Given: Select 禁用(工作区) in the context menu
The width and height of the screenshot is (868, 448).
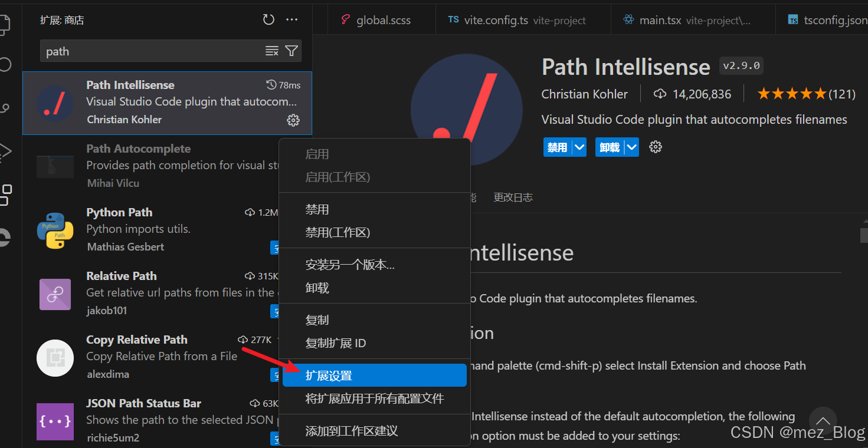Looking at the screenshot, I should [x=375, y=232].
